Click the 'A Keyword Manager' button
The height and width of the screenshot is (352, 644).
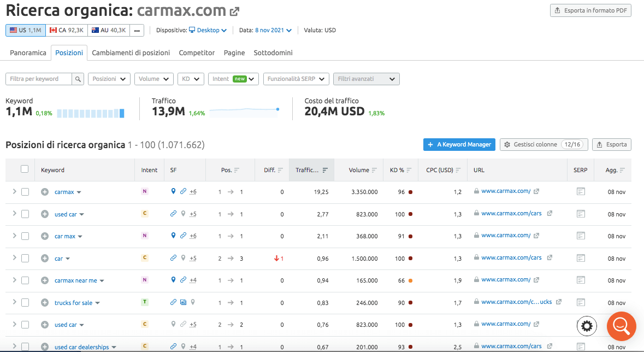click(459, 144)
